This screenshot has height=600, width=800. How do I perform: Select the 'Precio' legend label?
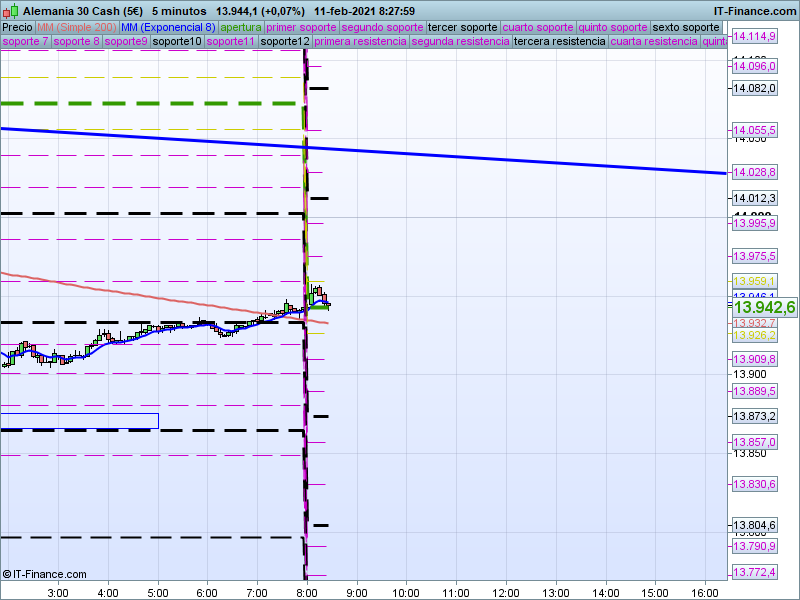17,27
